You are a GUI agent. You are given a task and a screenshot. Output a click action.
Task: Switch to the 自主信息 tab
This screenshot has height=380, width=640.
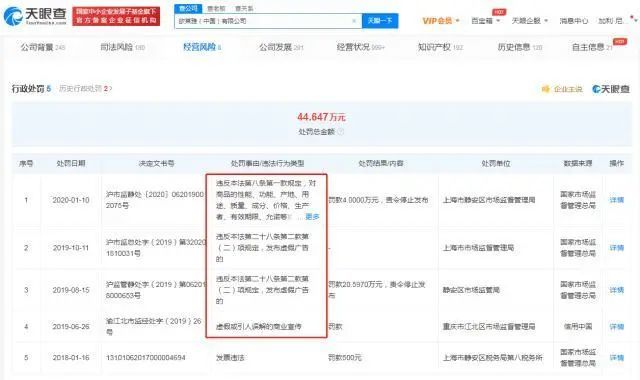click(x=592, y=47)
